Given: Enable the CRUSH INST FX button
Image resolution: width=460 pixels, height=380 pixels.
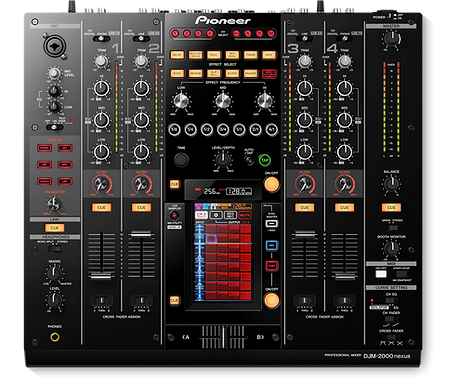Looking at the screenshot, I should [x=45, y=181].
